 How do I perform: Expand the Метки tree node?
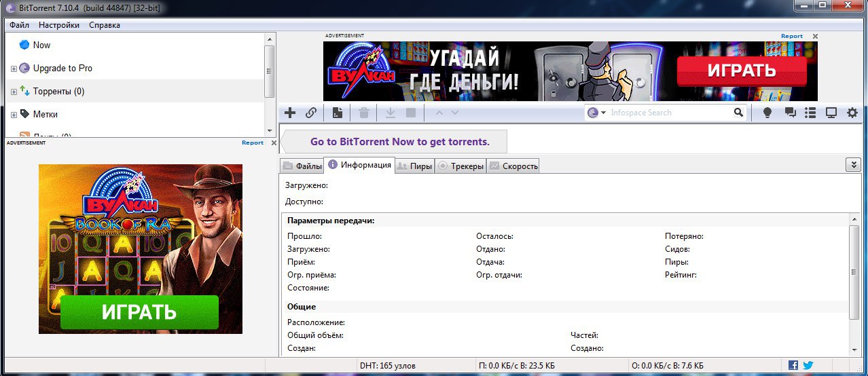point(14,115)
